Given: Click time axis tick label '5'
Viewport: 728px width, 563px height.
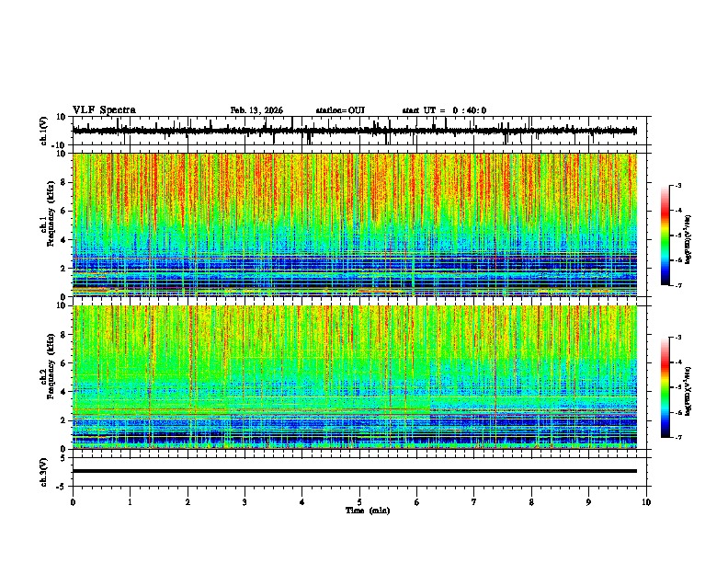Looking at the screenshot, I should 359,502.
